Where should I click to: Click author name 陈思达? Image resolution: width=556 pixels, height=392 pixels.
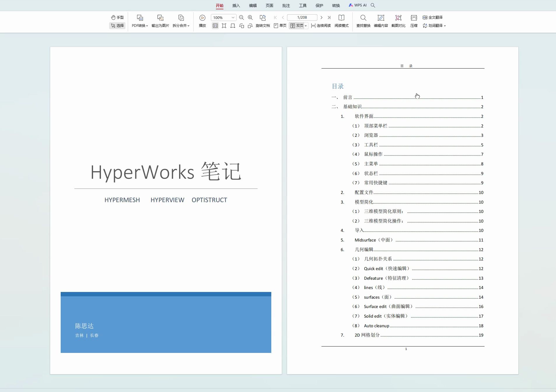point(84,326)
